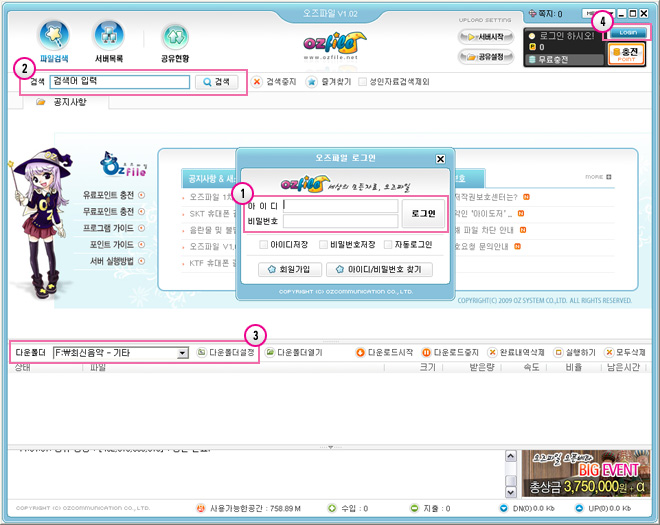This screenshot has width=660, height=525.
Task: Close the 오즈파일 로그인 dialog
Action: pos(440,159)
